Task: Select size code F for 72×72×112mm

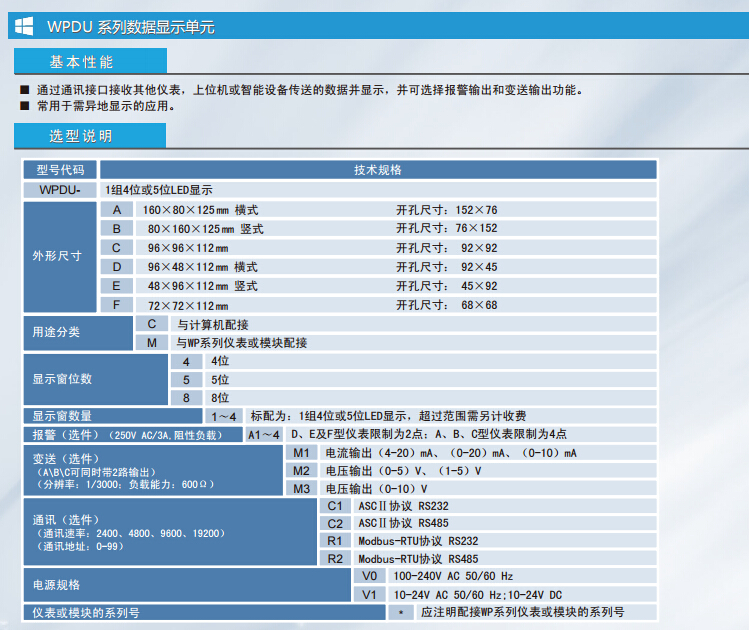Action: [x=116, y=304]
